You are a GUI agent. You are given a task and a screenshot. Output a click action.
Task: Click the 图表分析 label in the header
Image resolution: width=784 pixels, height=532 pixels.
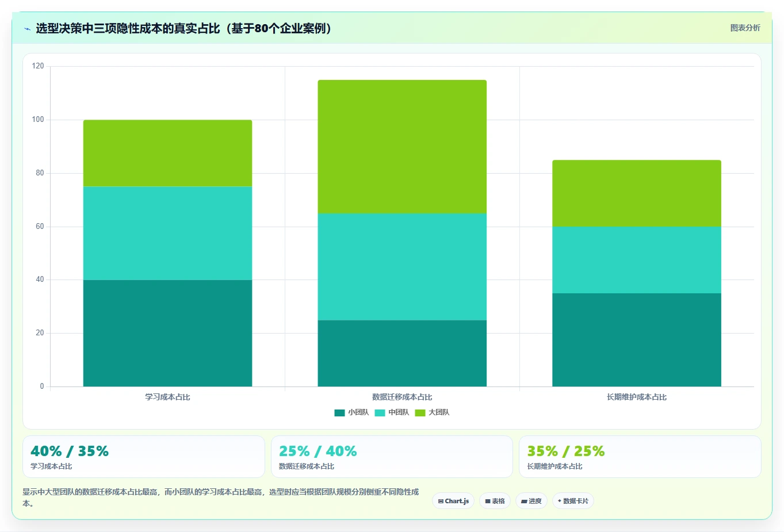(745, 28)
